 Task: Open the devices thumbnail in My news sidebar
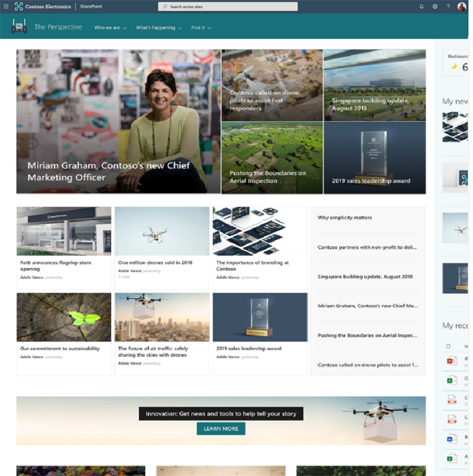[455, 127]
